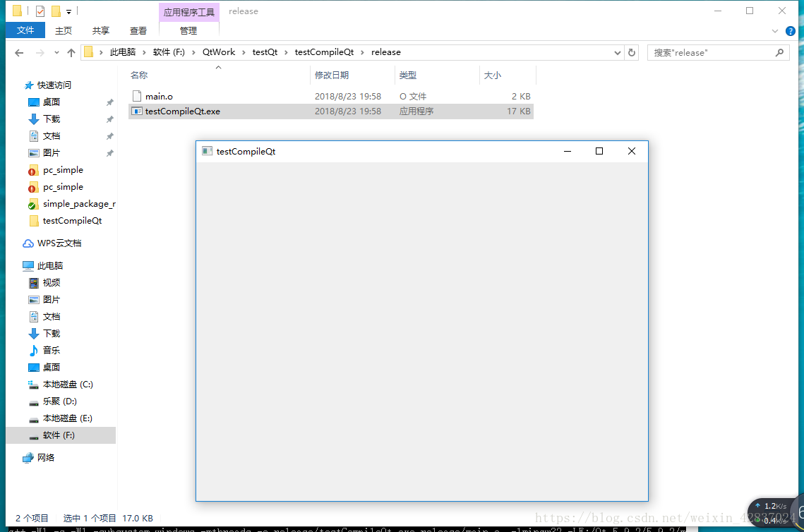Click the Explorer properties quick-access icon
This screenshot has width=804, height=532.
click(x=40, y=11)
